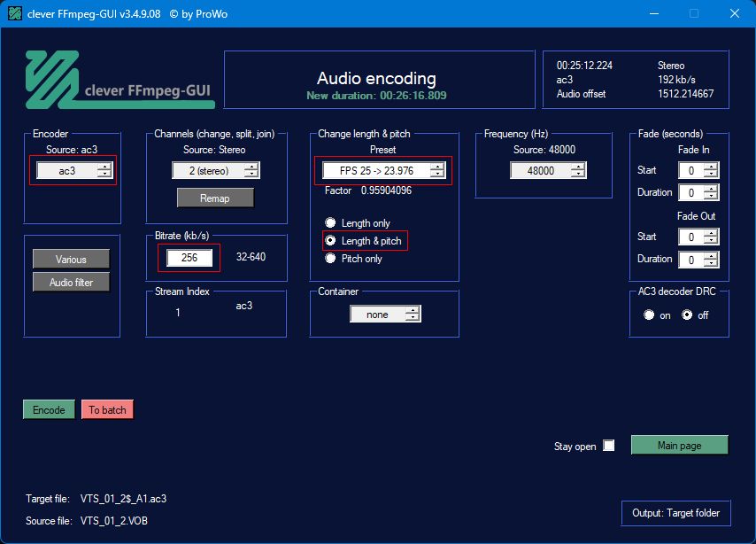
Task: Click the Fade In Duration spinner field
Action: pos(698,192)
